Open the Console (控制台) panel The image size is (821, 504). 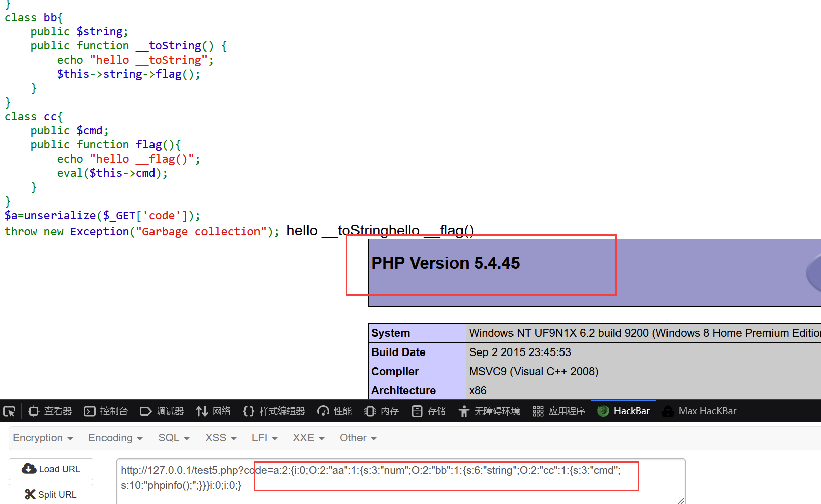[106, 411]
